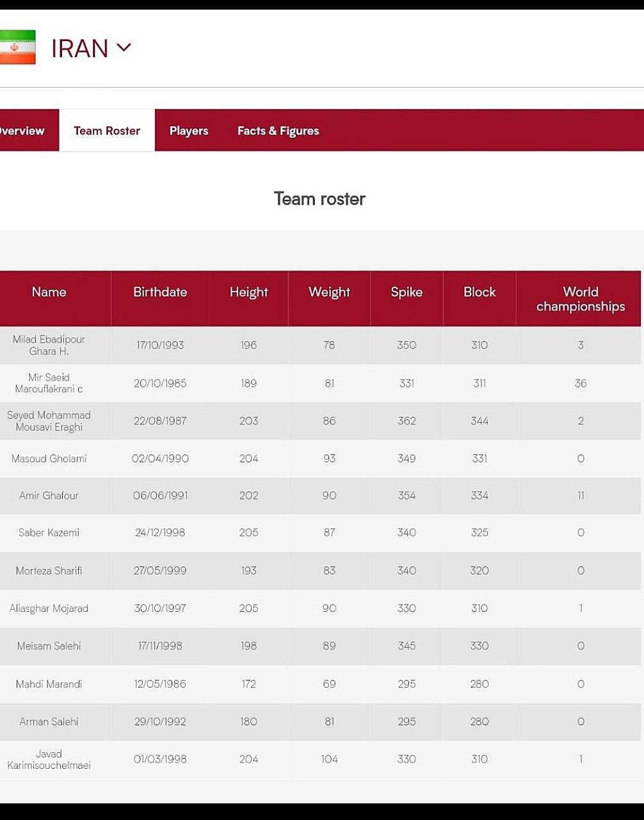Viewport: 644px width, 820px height.
Task: Click the Iran flag icon
Action: (x=17, y=48)
